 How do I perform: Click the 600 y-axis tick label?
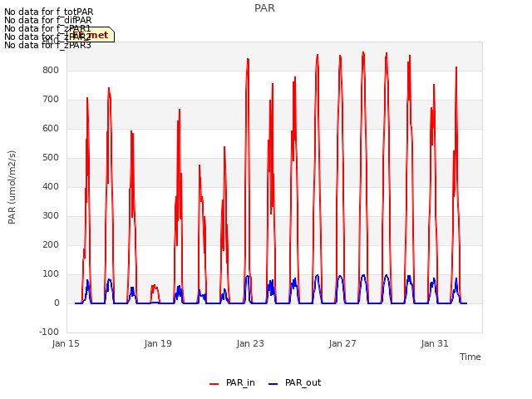click(51, 129)
